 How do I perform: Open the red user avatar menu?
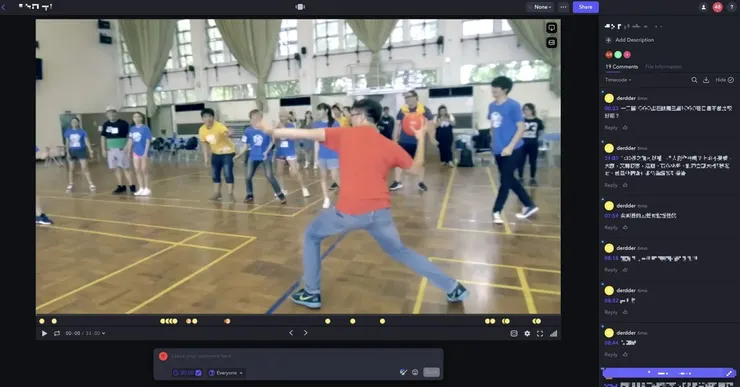point(717,7)
